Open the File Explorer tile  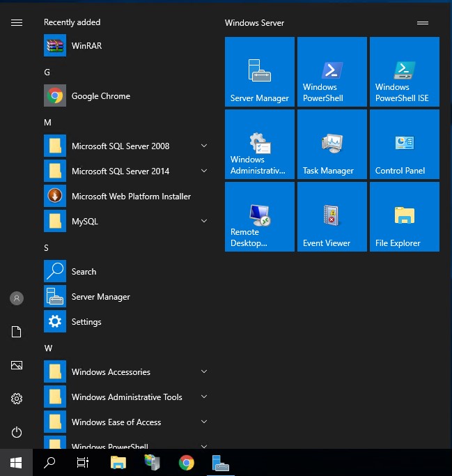(404, 217)
